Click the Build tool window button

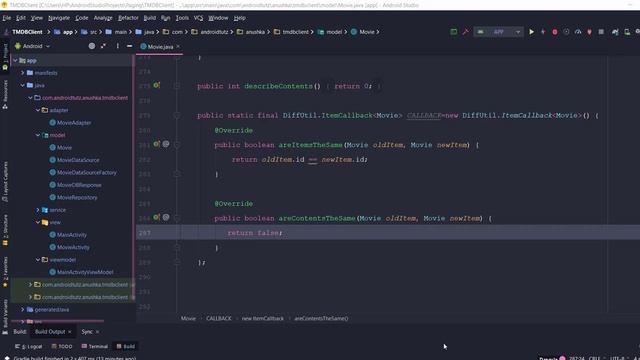[x=126, y=346]
